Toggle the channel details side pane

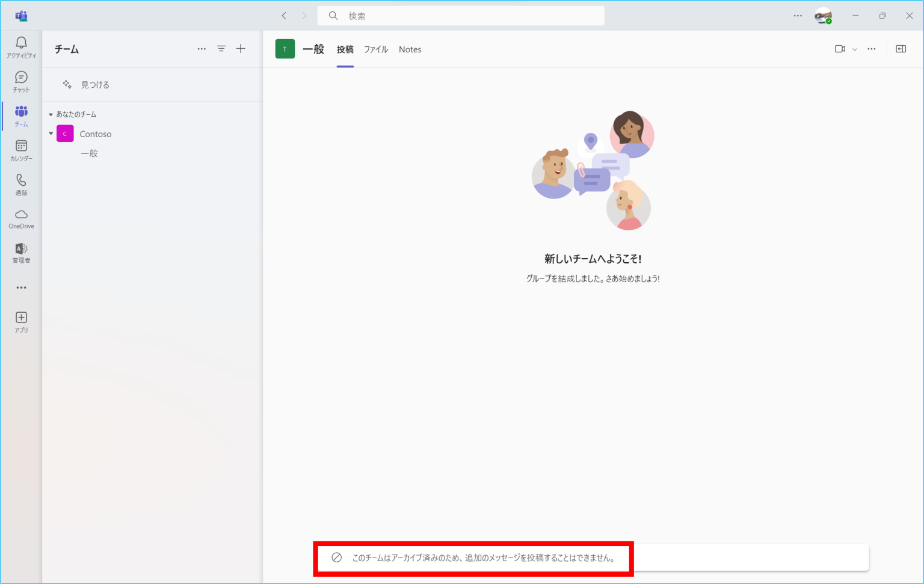click(x=901, y=49)
